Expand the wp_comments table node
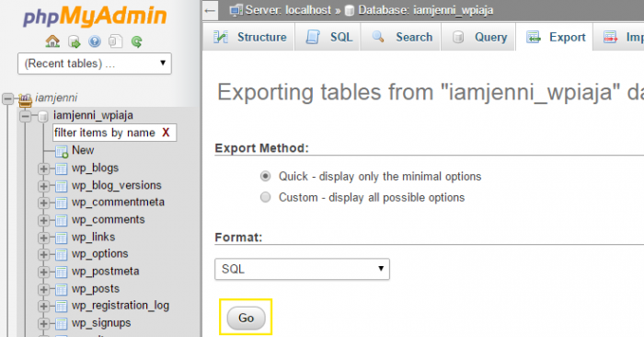644x337 pixels. [x=43, y=221]
